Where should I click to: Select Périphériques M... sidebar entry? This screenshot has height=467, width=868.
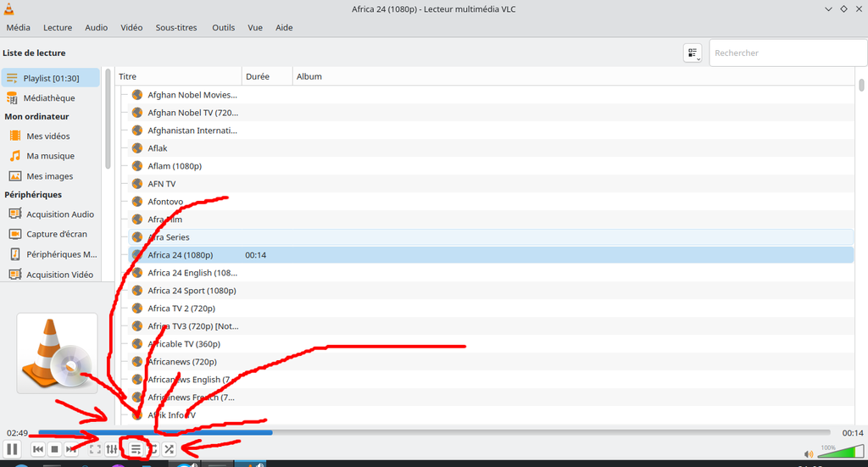point(51,254)
